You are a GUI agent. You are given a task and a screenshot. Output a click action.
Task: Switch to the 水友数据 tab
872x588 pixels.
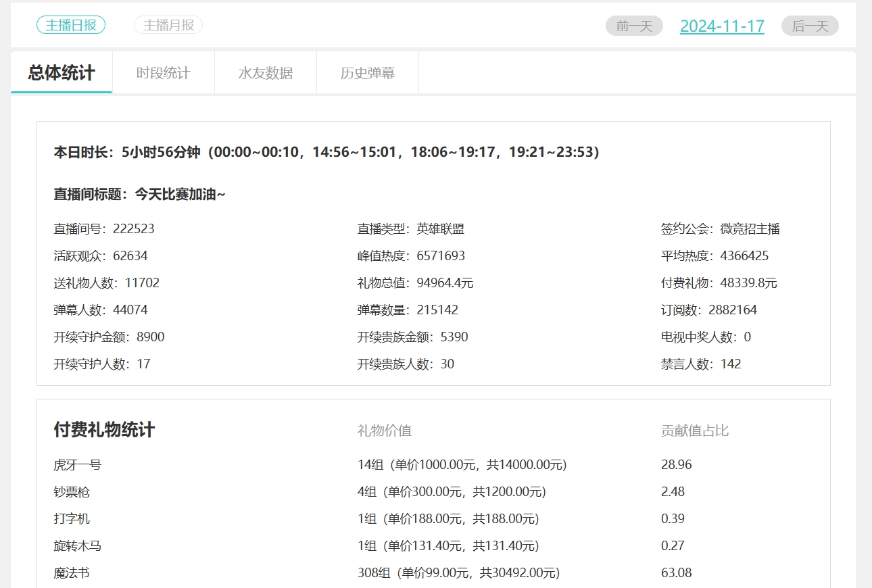[x=265, y=73]
